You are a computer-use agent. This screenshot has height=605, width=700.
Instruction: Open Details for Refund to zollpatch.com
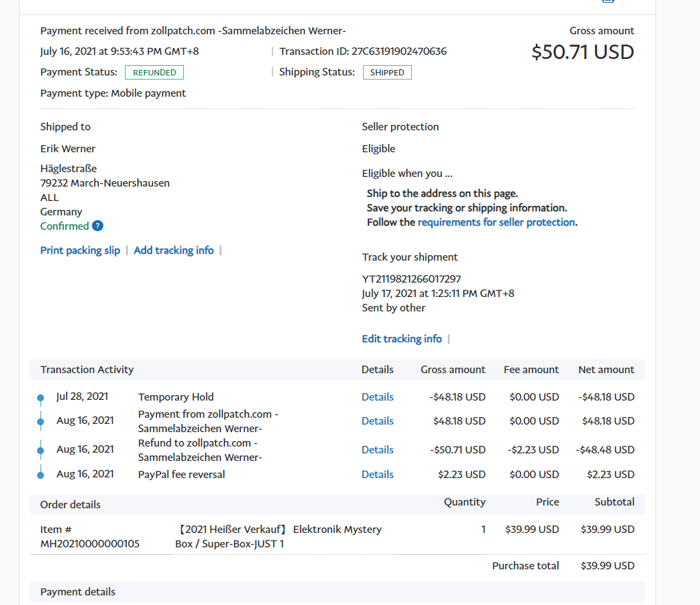point(377,450)
